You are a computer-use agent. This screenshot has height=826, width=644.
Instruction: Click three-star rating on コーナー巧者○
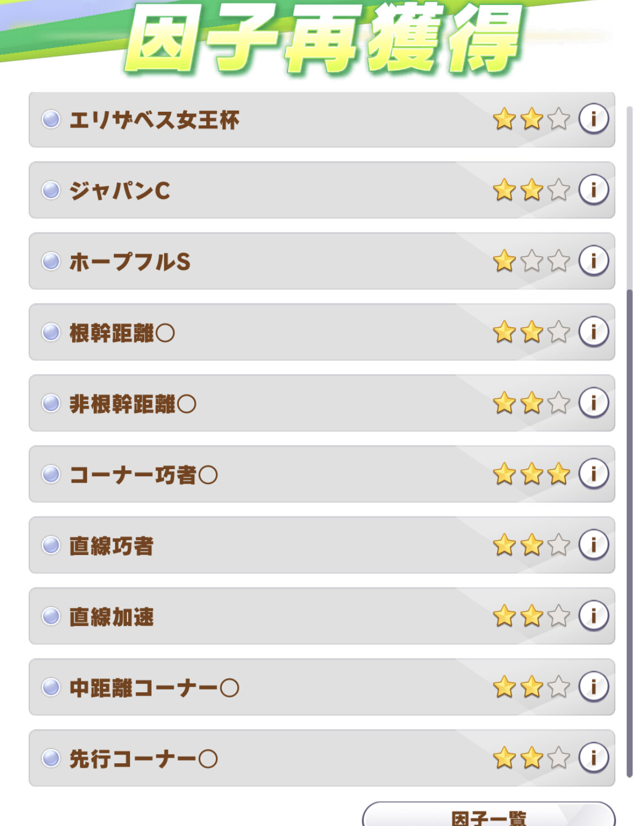(x=531, y=474)
